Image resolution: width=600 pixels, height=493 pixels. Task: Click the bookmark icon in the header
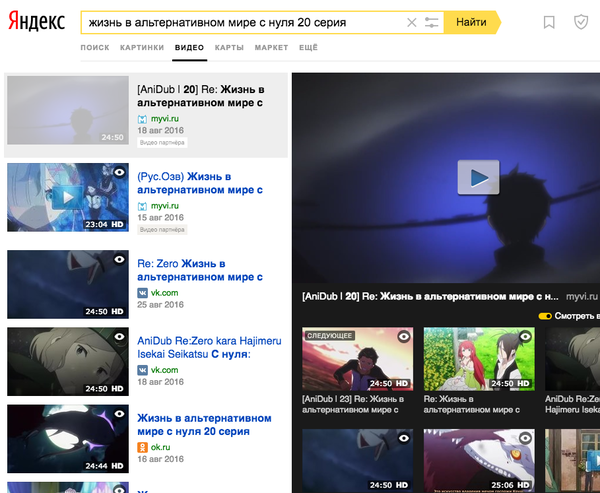(x=549, y=22)
